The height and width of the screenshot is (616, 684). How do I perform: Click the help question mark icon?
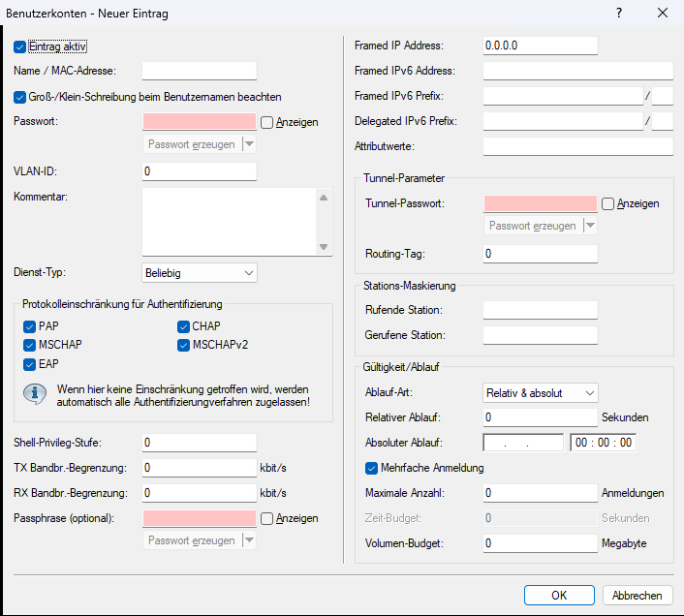pyautogui.click(x=619, y=13)
